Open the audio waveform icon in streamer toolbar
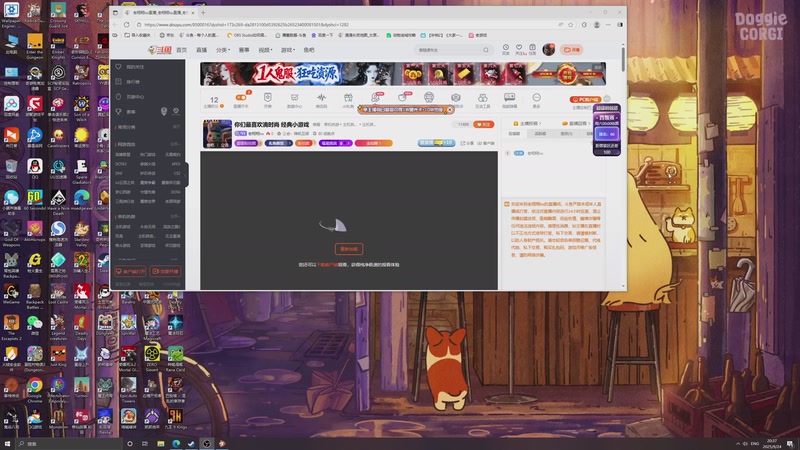The width and height of the screenshot is (800, 450). pos(321,99)
